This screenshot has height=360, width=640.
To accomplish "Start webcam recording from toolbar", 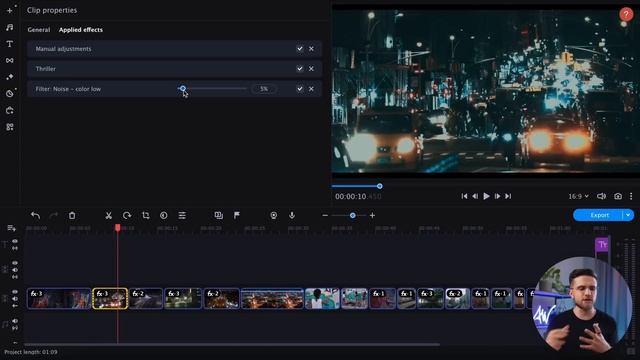I will click(273, 215).
